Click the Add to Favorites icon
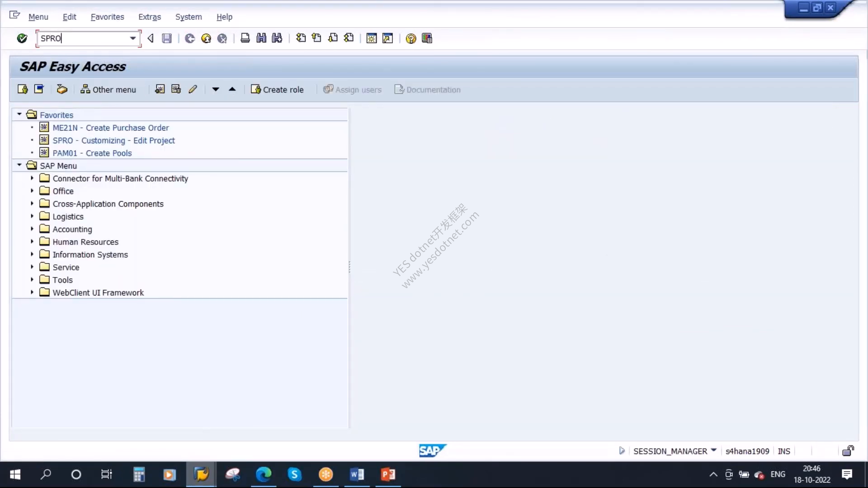This screenshot has height=488, width=868. [160, 89]
